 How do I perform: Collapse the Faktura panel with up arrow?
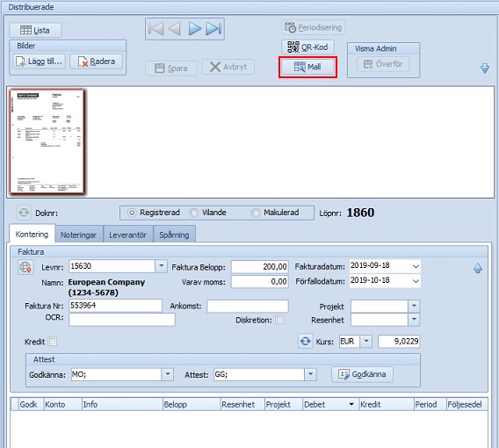point(478,268)
